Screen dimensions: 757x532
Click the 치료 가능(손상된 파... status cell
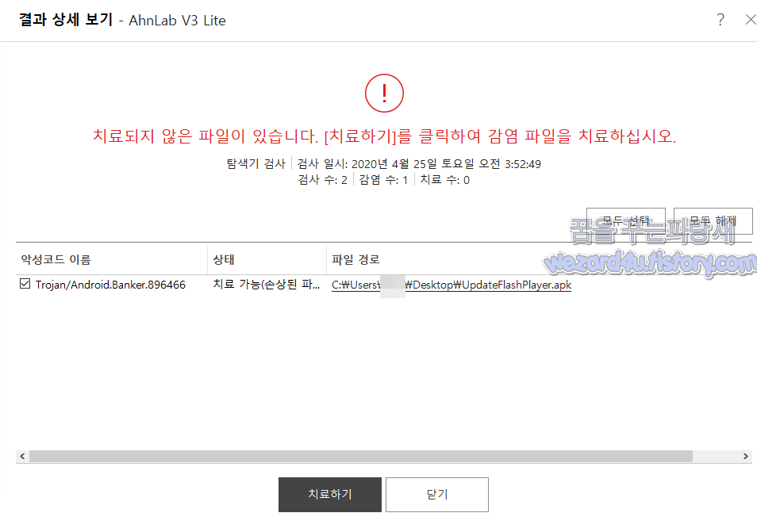click(x=267, y=285)
